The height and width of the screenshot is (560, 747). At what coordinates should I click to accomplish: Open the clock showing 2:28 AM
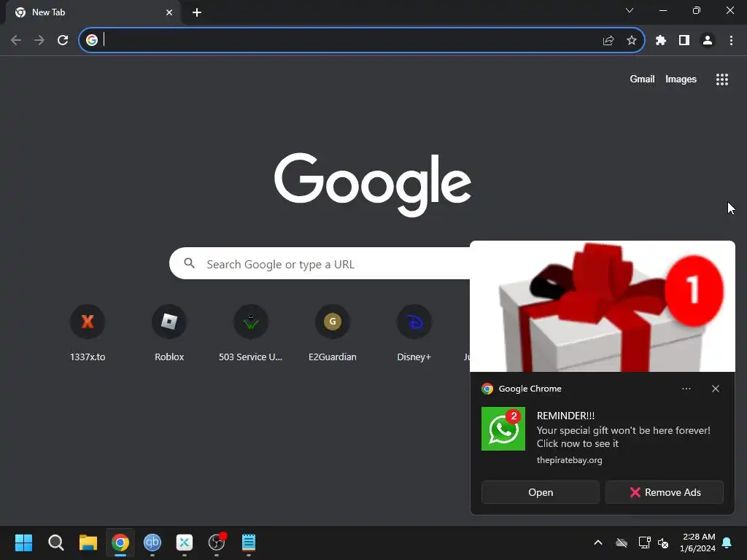coord(698,542)
